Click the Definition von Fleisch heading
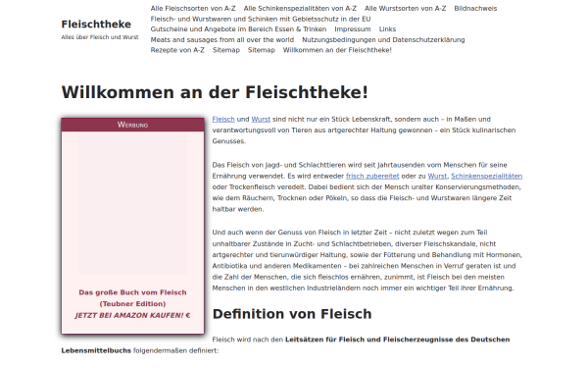The image size is (588, 368). [x=292, y=314]
